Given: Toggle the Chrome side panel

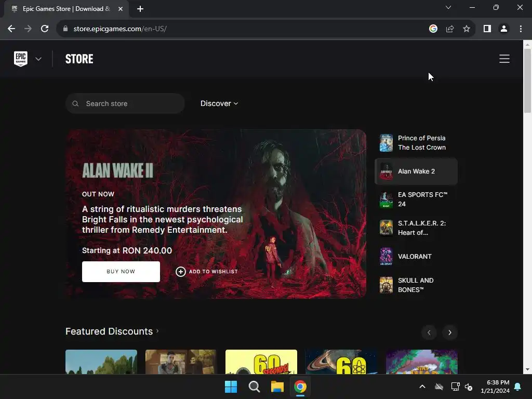Looking at the screenshot, I should (x=487, y=29).
